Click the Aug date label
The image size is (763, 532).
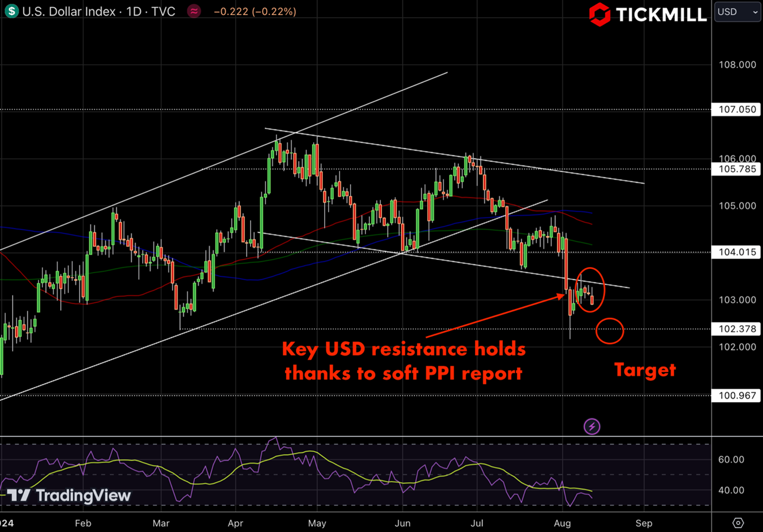562,523
